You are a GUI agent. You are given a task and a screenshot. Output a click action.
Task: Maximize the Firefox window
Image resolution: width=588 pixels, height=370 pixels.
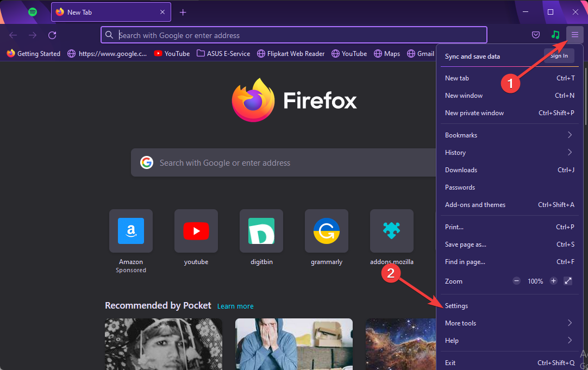point(550,12)
